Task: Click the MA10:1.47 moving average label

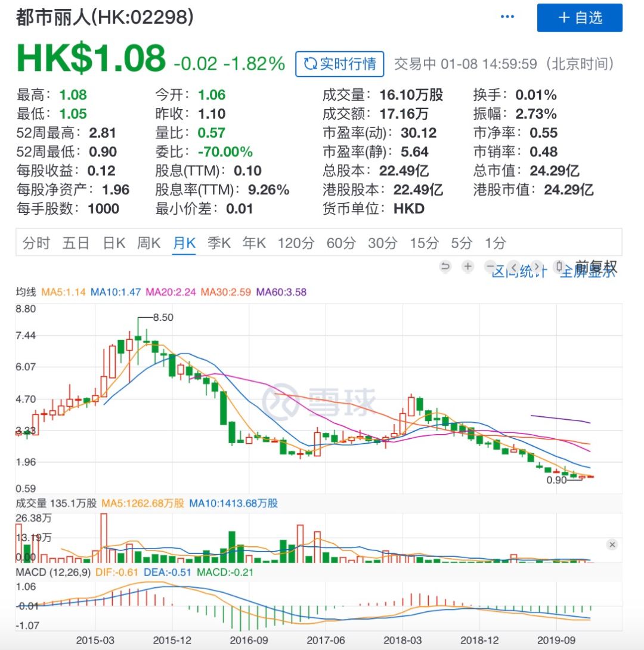Action: tap(116, 292)
